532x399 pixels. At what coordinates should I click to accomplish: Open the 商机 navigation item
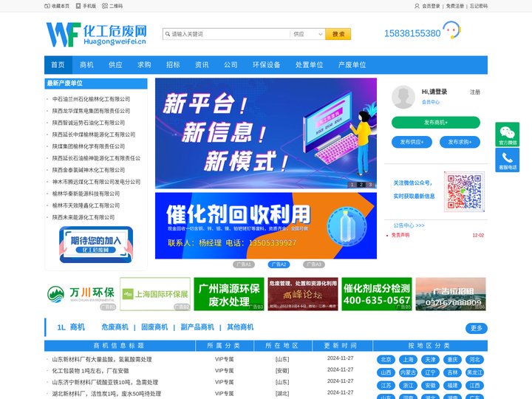click(x=86, y=65)
